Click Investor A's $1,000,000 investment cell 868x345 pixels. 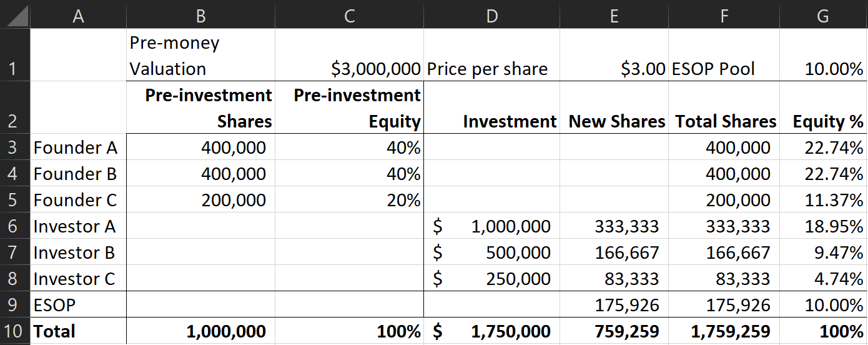coord(492,226)
